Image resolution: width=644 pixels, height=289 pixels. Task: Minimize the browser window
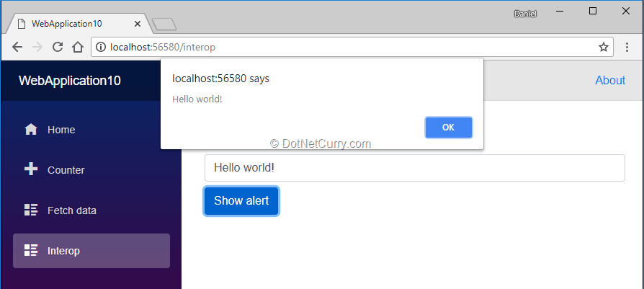[560, 11]
